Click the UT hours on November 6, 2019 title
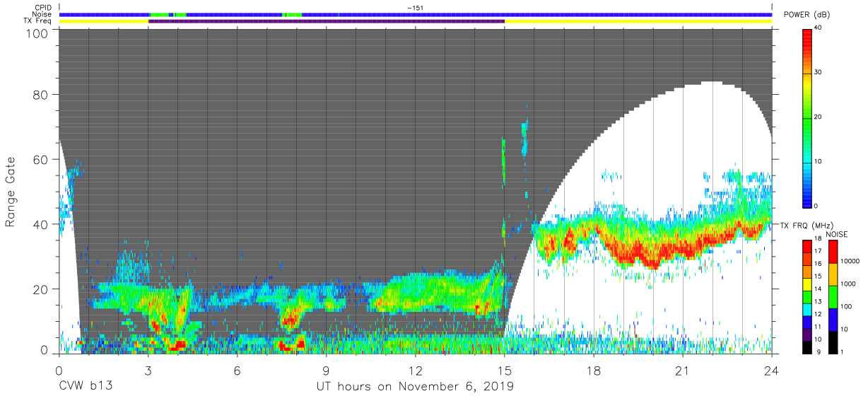This screenshot has height=401, width=868. (x=415, y=387)
